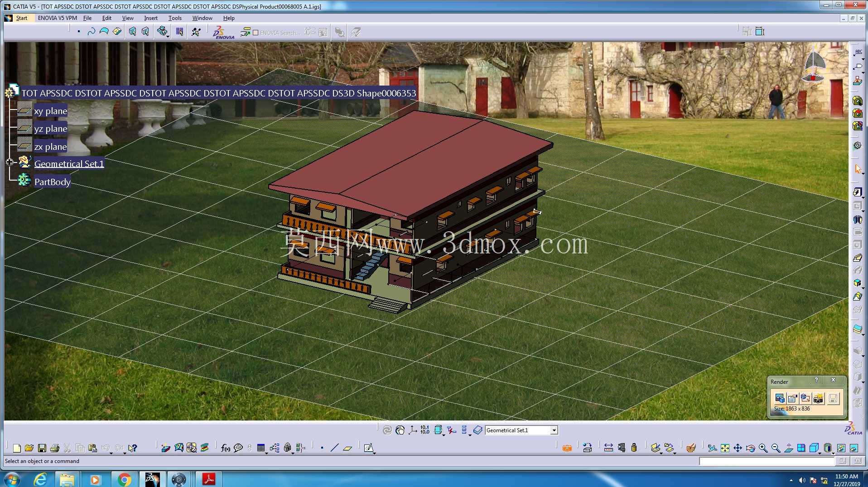The image size is (868, 487).
Task: Click the Multi-View four-pane icon
Action: [x=801, y=448]
